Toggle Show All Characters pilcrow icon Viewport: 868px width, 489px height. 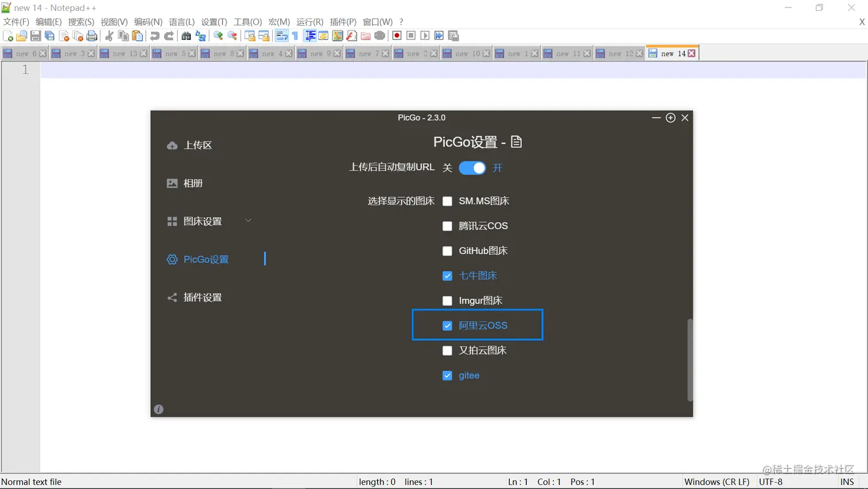pyautogui.click(x=295, y=36)
